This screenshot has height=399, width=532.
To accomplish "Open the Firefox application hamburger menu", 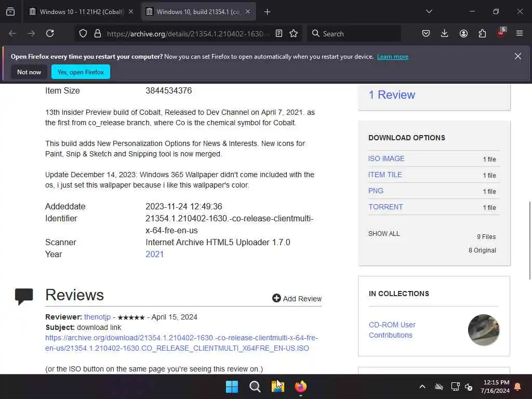I will (x=520, y=34).
